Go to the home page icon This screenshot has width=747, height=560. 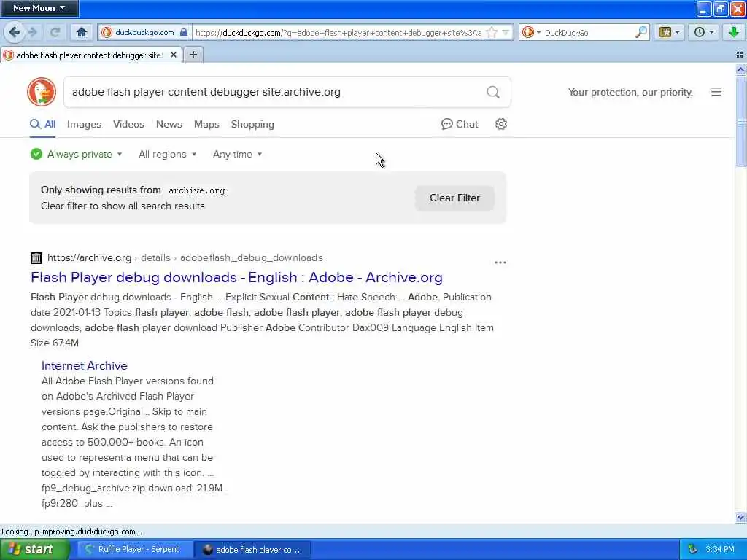pos(82,32)
